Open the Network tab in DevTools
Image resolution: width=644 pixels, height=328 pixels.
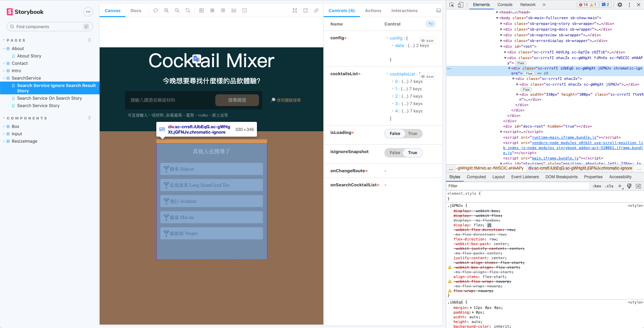tap(528, 5)
